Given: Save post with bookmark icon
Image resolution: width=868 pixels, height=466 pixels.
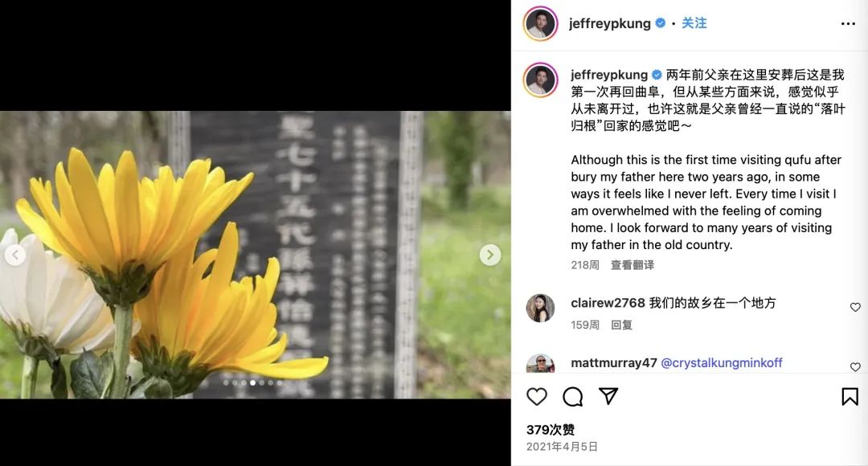Looking at the screenshot, I should 850,396.
